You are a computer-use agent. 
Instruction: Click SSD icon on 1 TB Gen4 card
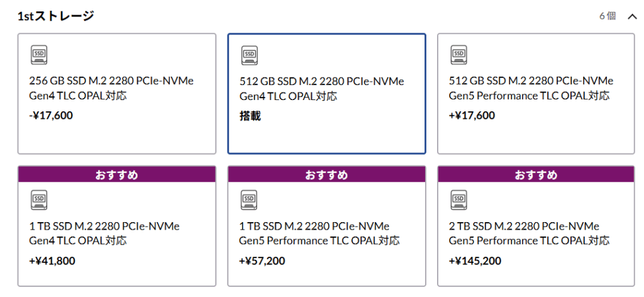(39, 200)
